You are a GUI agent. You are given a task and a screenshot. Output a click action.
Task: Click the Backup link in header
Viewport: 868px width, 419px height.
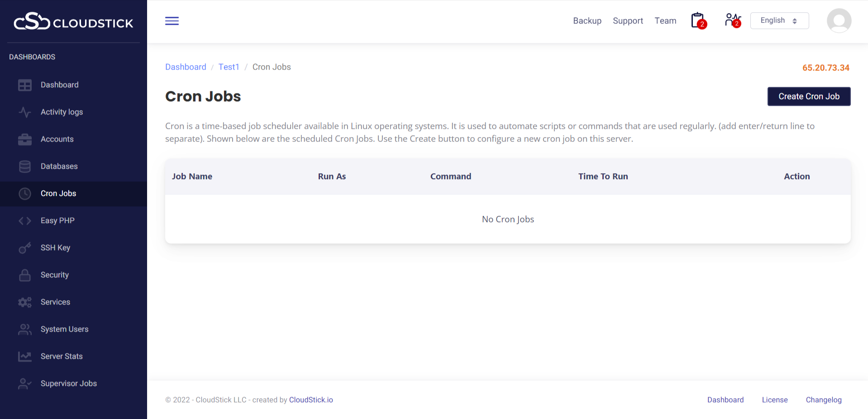tap(587, 21)
